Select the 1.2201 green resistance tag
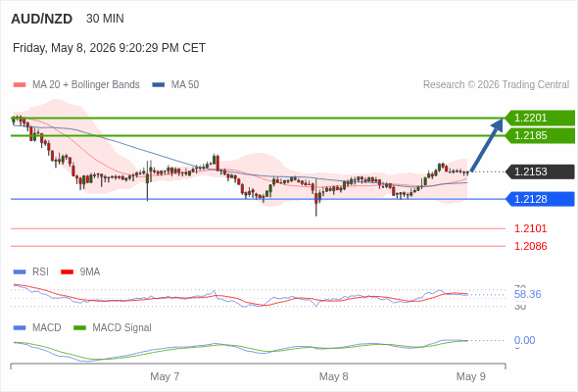 540,118
